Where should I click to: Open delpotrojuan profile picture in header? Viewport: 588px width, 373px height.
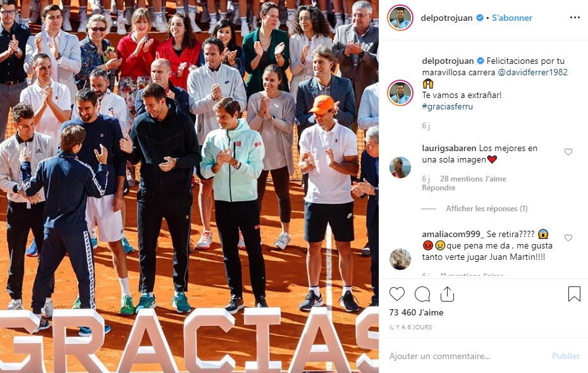point(400,18)
